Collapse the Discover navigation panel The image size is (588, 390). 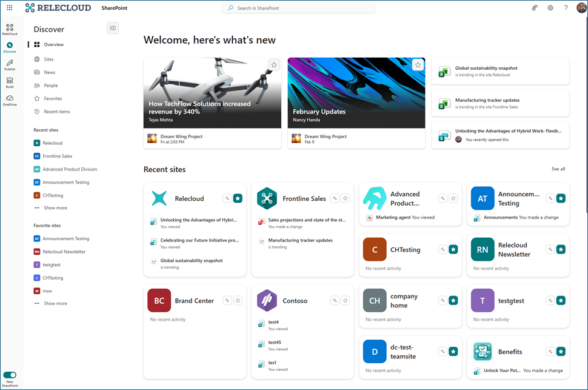click(x=112, y=28)
